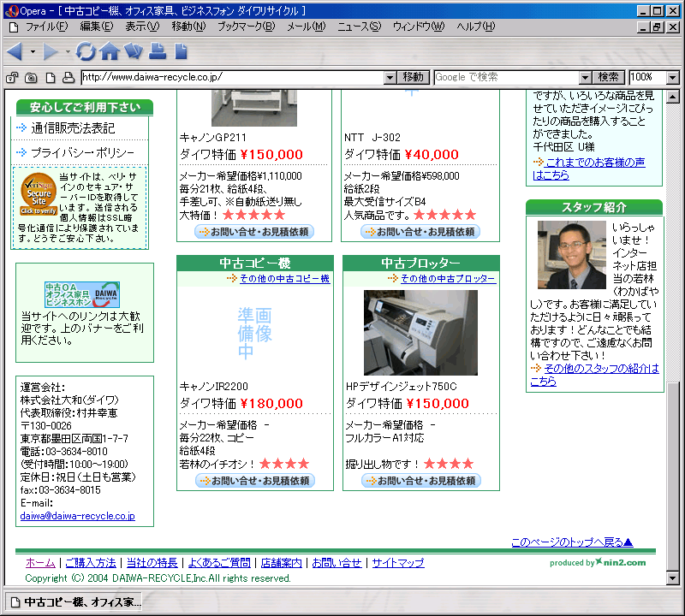Screen dimensions: 685x616
Task: Click the Opera logo in the title bar
Action: coord(11,10)
